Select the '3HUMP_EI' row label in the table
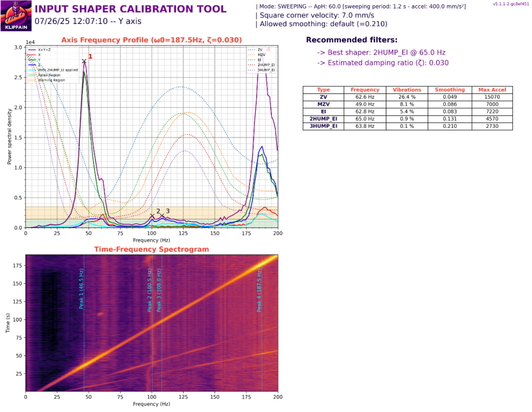The image size is (532, 412). [x=323, y=126]
